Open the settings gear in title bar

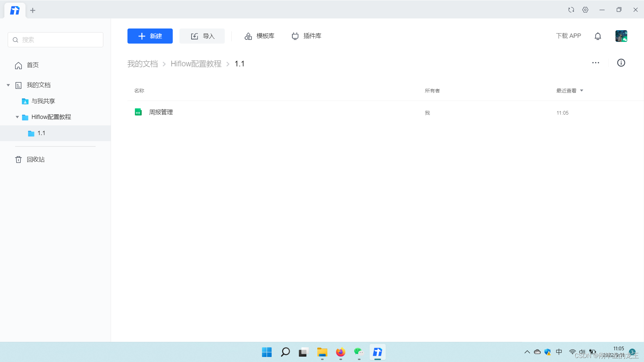coord(585,10)
